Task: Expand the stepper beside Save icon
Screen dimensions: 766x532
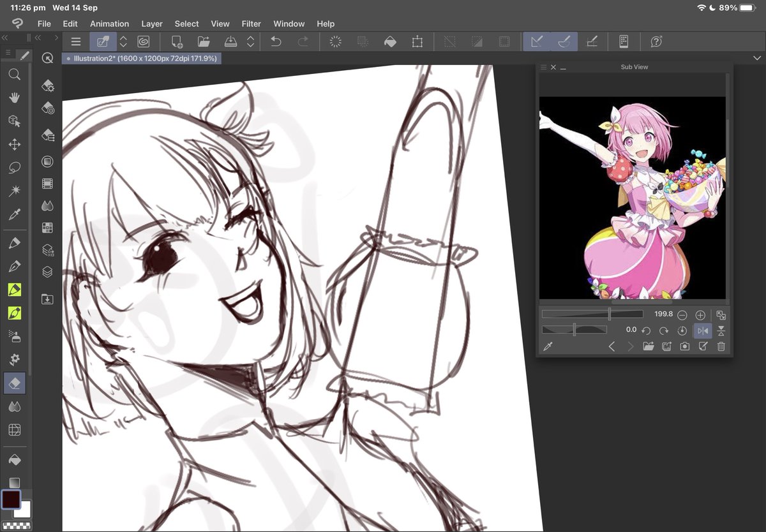Action: click(251, 41)
